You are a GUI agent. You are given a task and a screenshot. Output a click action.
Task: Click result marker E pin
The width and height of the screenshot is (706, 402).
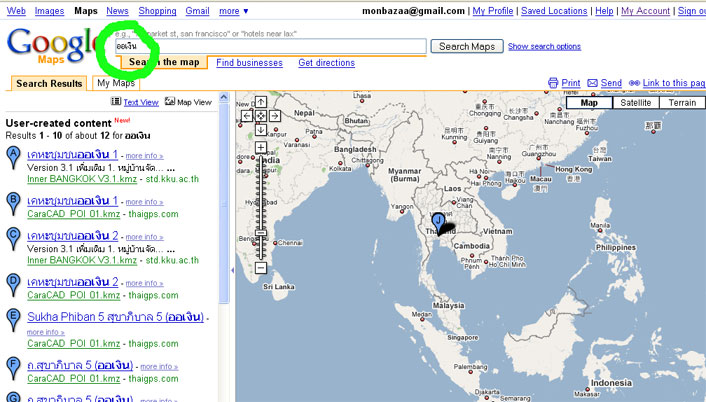[x=14, y=320]
